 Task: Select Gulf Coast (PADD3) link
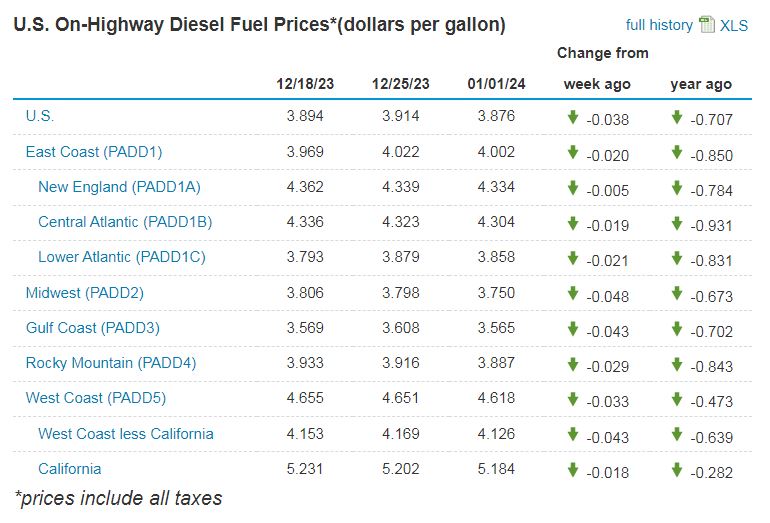point(93,328)
